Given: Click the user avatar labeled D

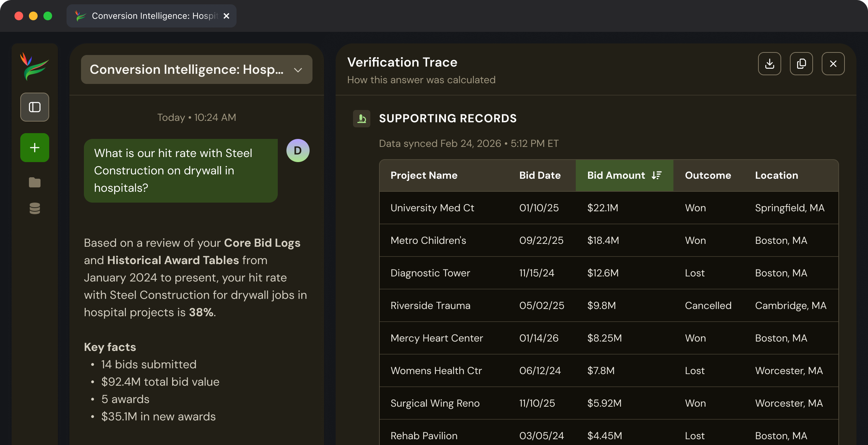Looking at the screenshot, I should [x=298, y=151].
